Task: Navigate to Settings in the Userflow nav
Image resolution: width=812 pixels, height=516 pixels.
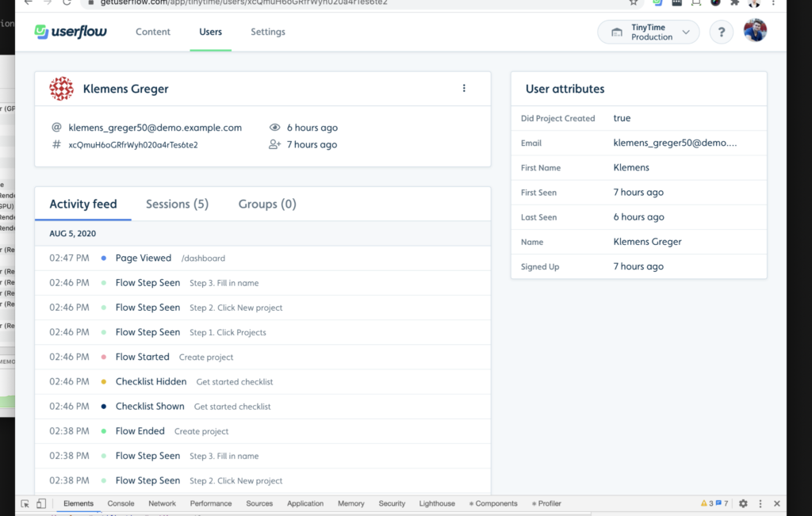Action: point(267,32)
